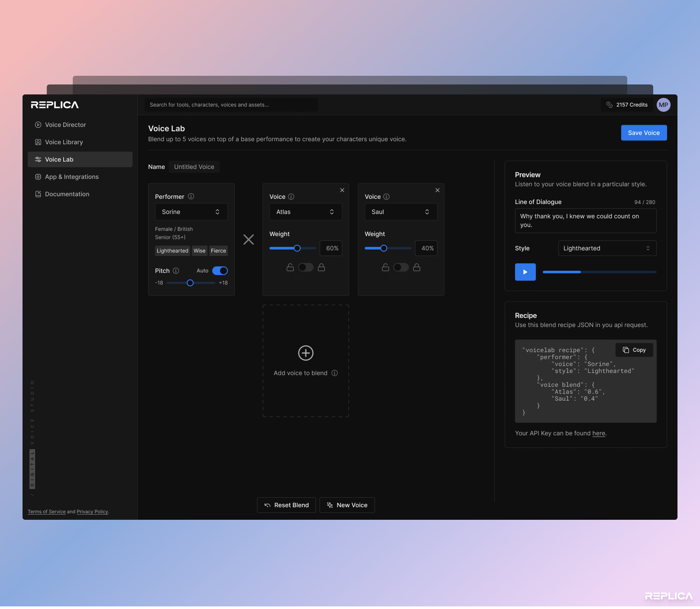Image resolution: width=700 pixels, height=609 pixels.
Task: Open the API key 'here' link
Action: point(599,433)
